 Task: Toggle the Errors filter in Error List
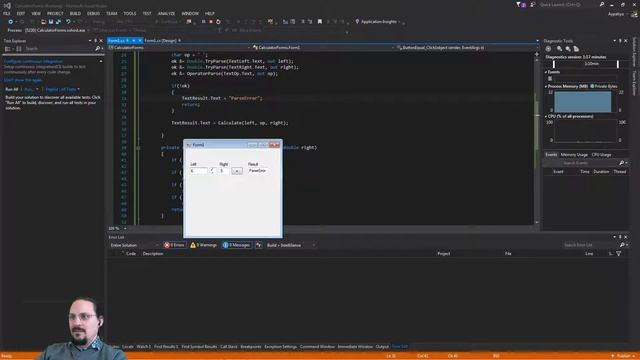pyautogui.click(x=175, y=245)
